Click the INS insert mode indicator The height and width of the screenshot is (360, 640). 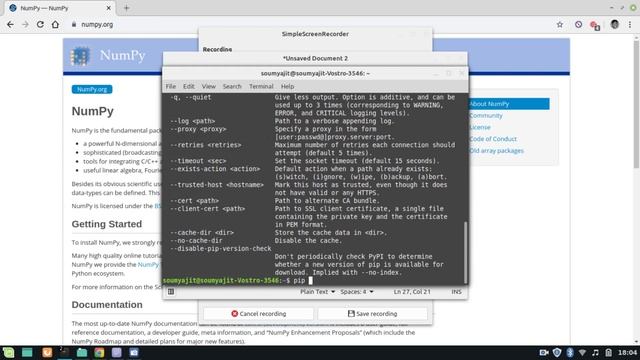pos(456,292)
